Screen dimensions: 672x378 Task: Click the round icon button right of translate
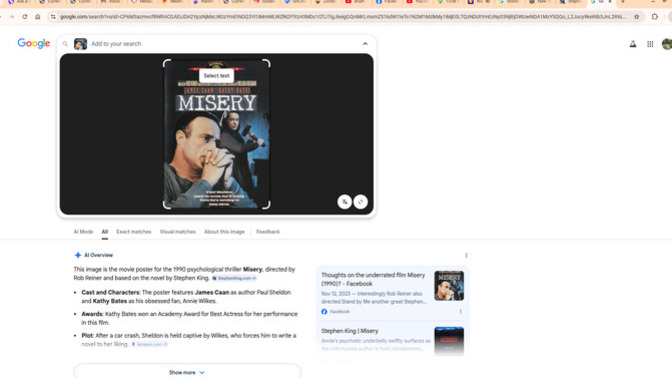point(360,202)
